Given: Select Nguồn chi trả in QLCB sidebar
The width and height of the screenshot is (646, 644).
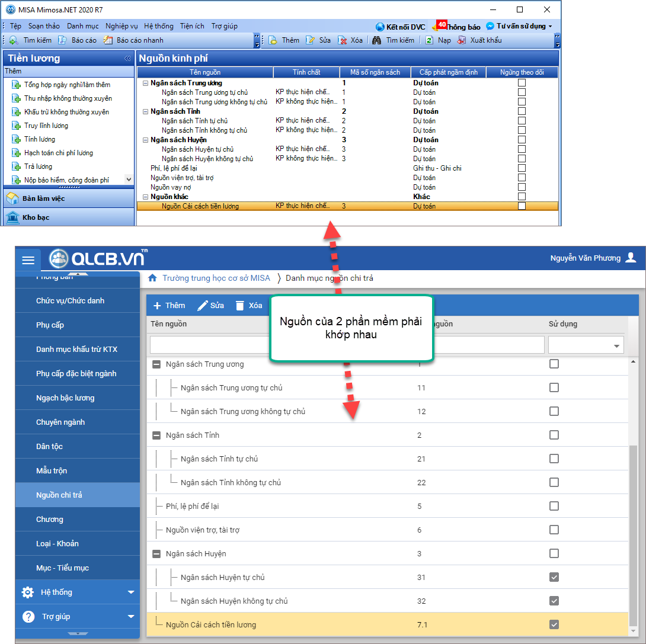Looking at the screenshot, I should pyautogui.click(x=78, y=495).
